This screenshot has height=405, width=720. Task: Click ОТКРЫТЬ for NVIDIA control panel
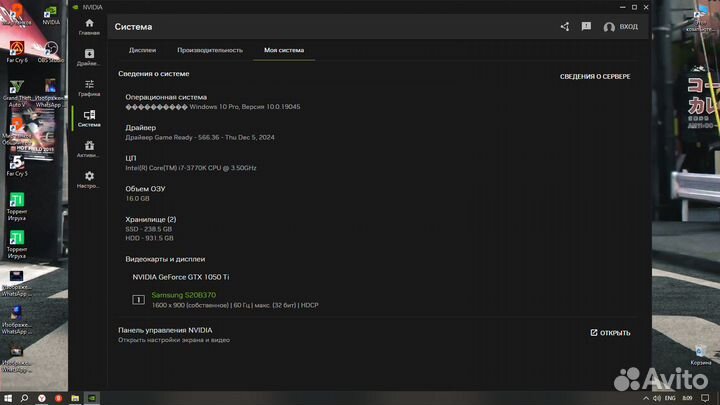(610, 333)
